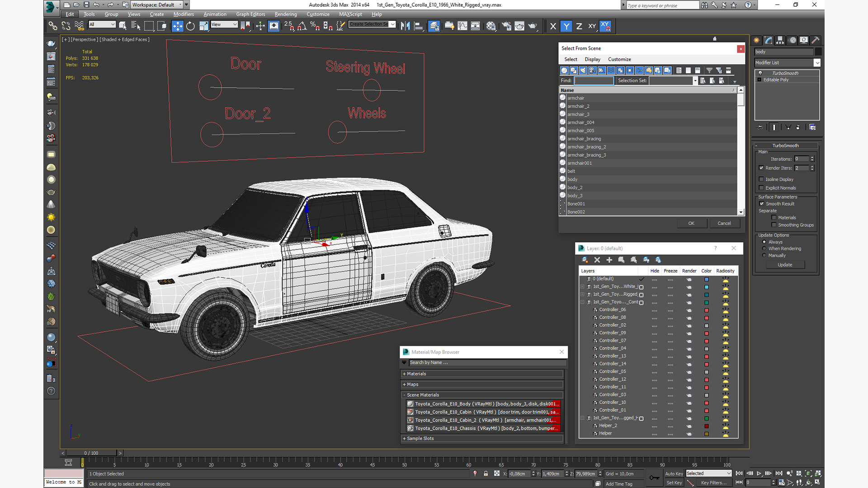Viewport: 868px width, 488px height.
Task: Expand the Maps group in Material Browser
Action: (x=482, y=385)
